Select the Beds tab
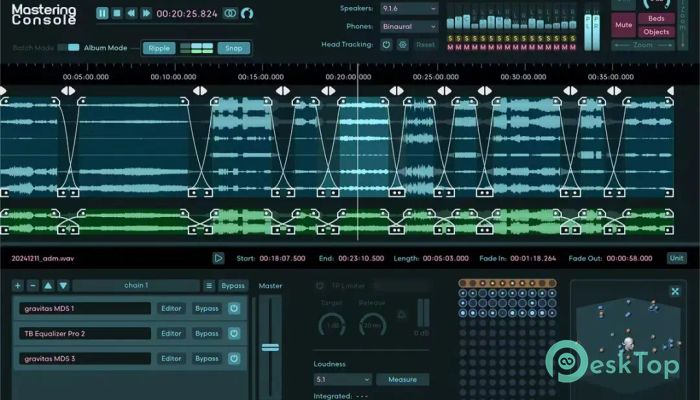This screenshot has width=700, height=400. [656, 19]
